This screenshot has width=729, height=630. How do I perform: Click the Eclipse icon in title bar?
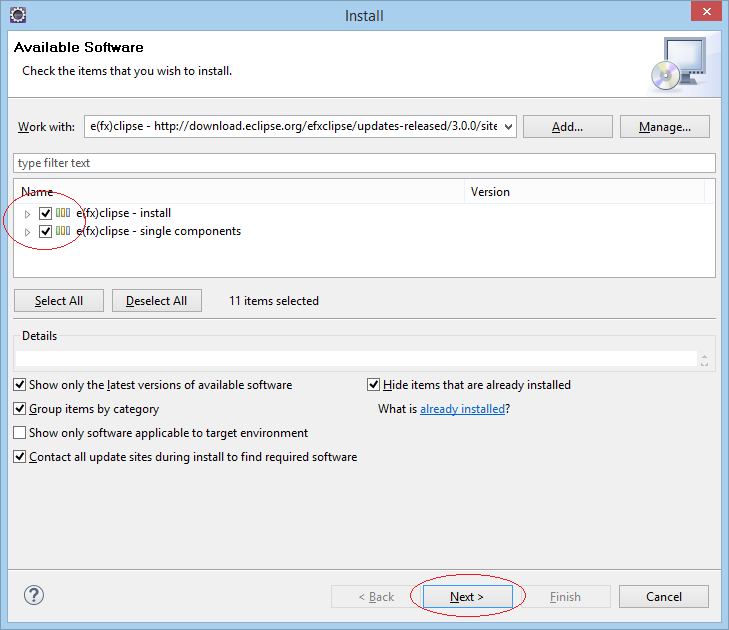click(x=18, y=15)
